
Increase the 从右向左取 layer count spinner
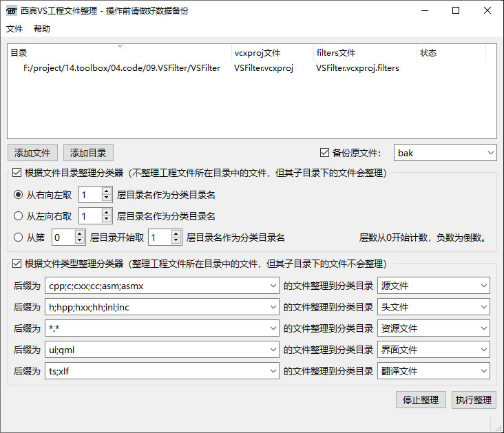pos(106,192)
